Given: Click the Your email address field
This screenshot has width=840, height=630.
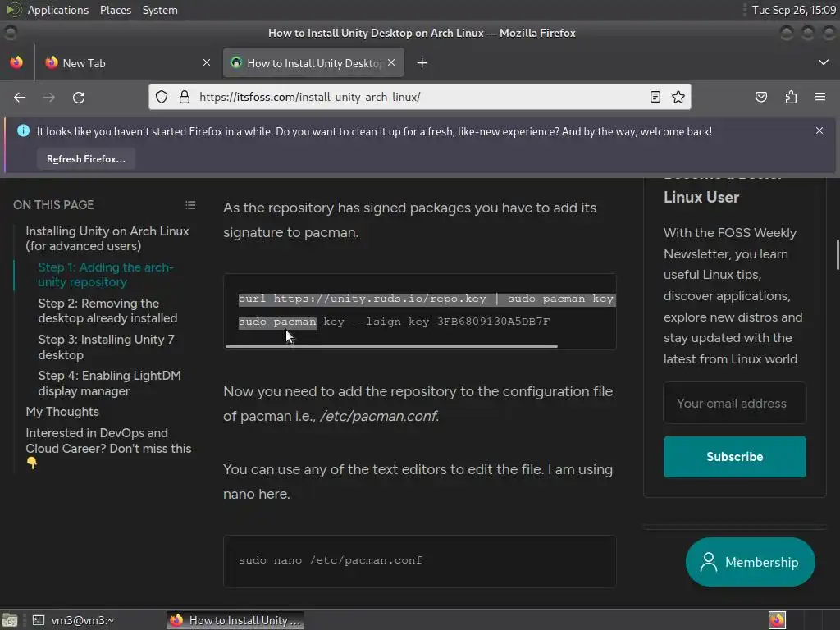Looking at the screenshot, I should 734,404.
